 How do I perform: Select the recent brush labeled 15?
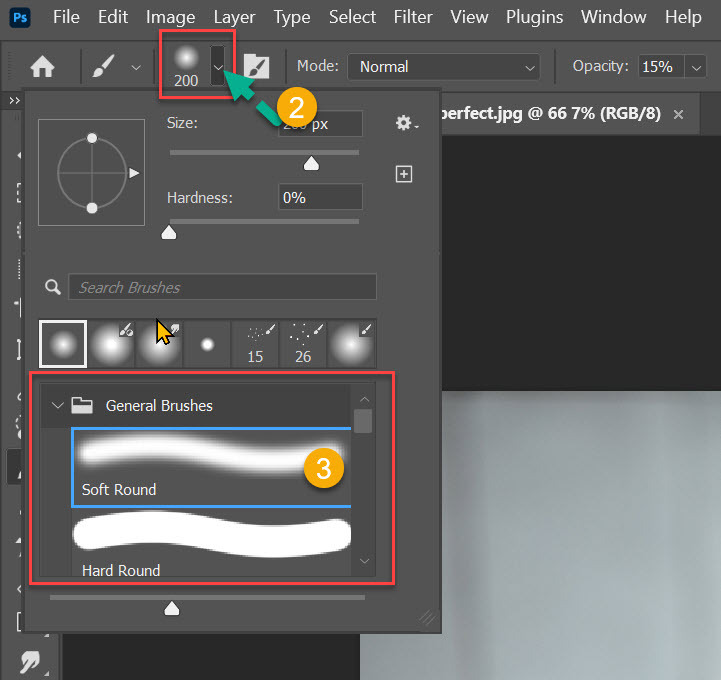[255, 344]
